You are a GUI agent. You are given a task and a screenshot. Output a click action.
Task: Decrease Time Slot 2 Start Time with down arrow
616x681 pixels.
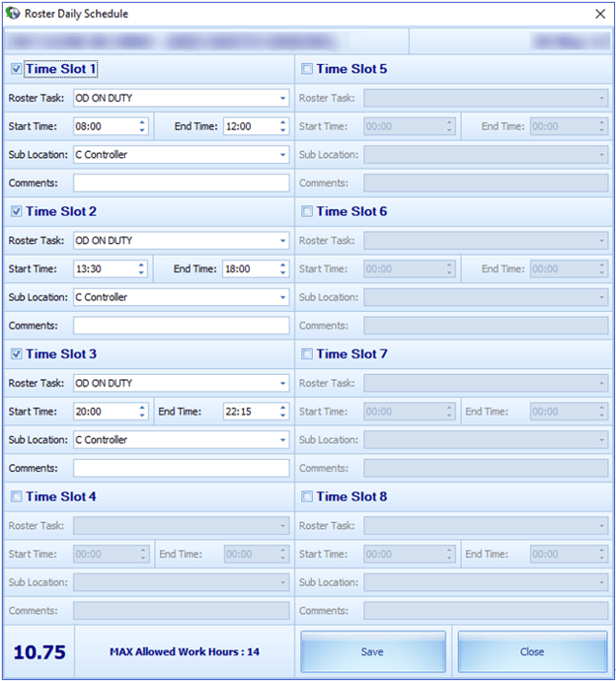coord(141,272)
